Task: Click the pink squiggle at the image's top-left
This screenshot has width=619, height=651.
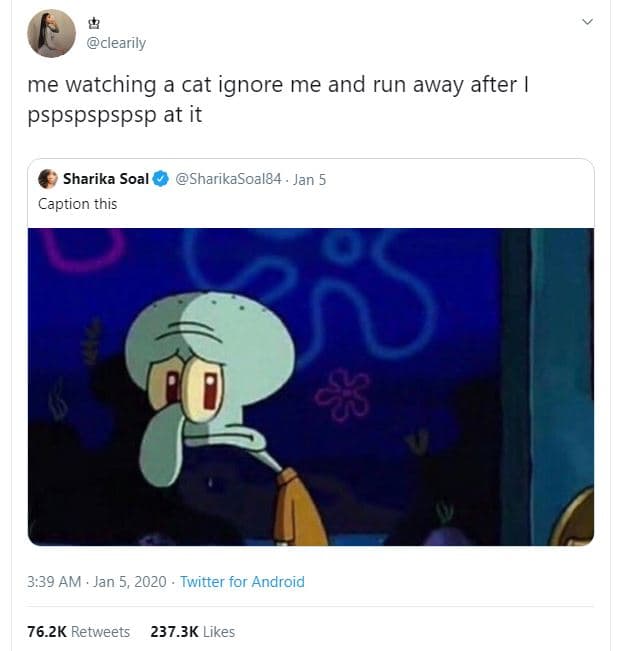Action: point(88,248)
